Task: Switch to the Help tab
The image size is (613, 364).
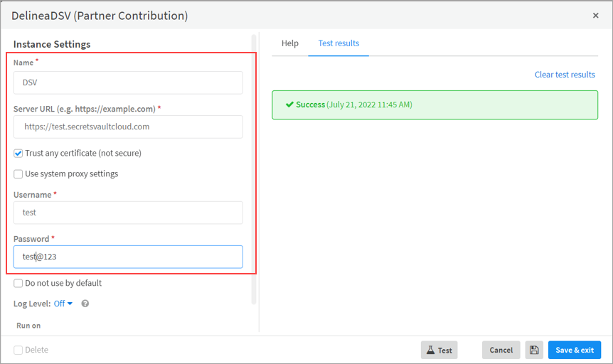Action: [289, 43]
